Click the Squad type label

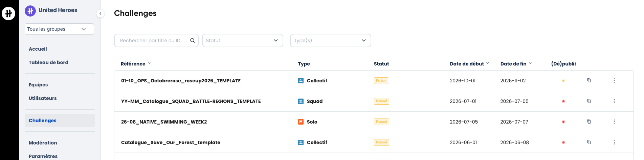tap(315, 101)
